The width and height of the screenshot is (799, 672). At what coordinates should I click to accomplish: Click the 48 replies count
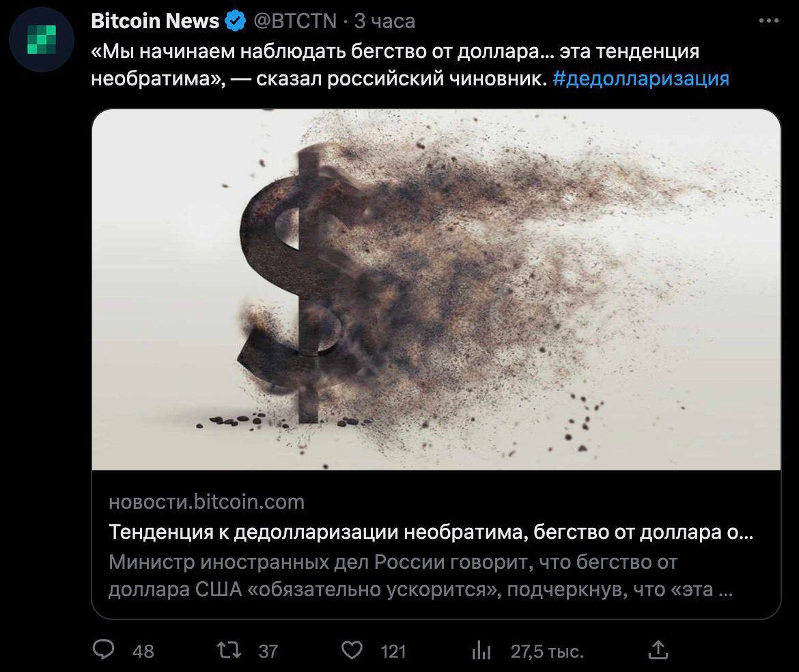143,651
